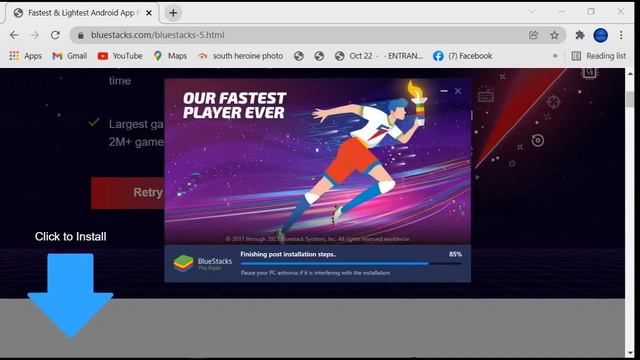Click 'Finishing post installation steps..' text
Screen dimensions: 640x360
(x=288, y=254)
